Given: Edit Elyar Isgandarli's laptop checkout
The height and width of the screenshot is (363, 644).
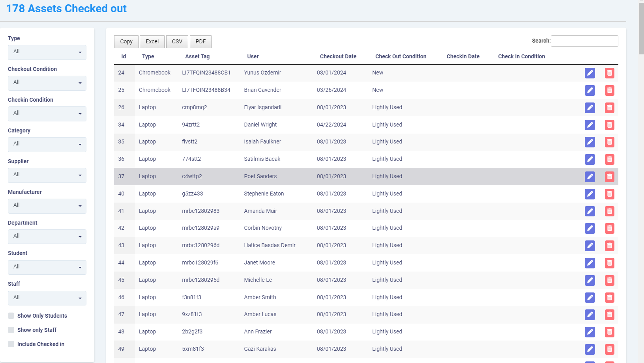Looking at the screenshot, I should pyautogui.click(x=590, y=108).
